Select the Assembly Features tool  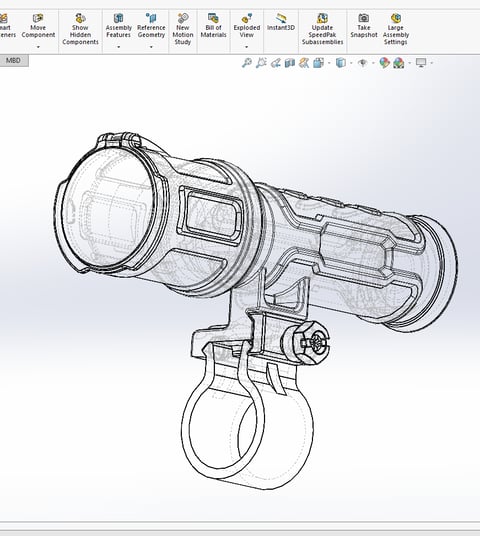pos(119,26)
